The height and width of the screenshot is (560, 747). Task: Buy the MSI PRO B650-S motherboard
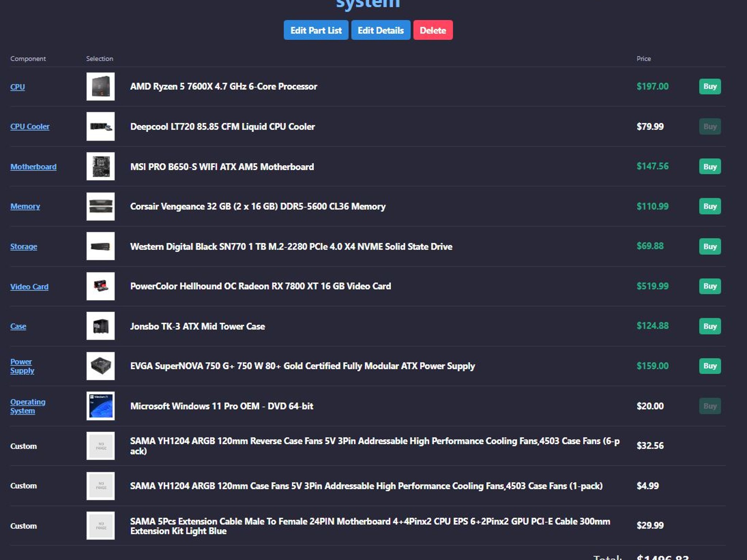point(710,167)
